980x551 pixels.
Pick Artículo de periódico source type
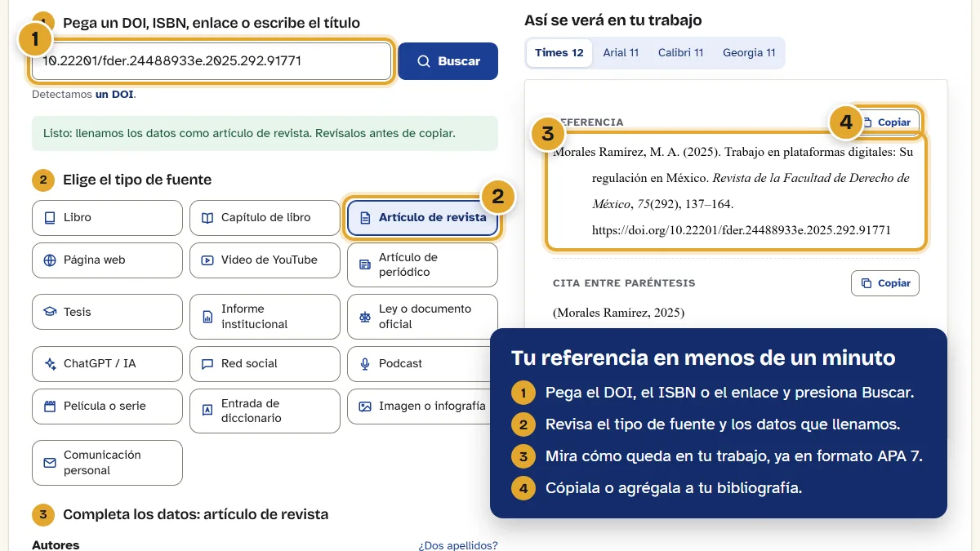(422, 264)
